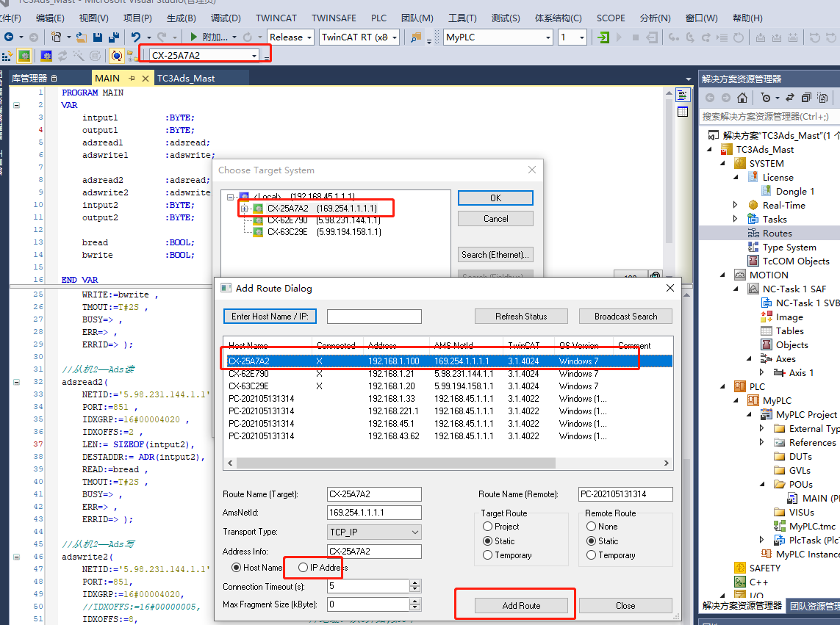Select Remote Route Static option
This screenshot has height=625, width=840.
point(591,541)
